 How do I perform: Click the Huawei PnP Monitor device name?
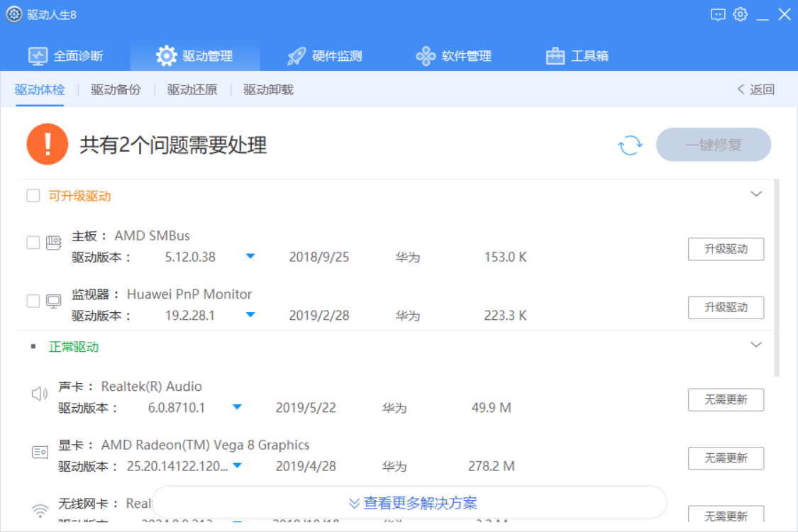189,294
